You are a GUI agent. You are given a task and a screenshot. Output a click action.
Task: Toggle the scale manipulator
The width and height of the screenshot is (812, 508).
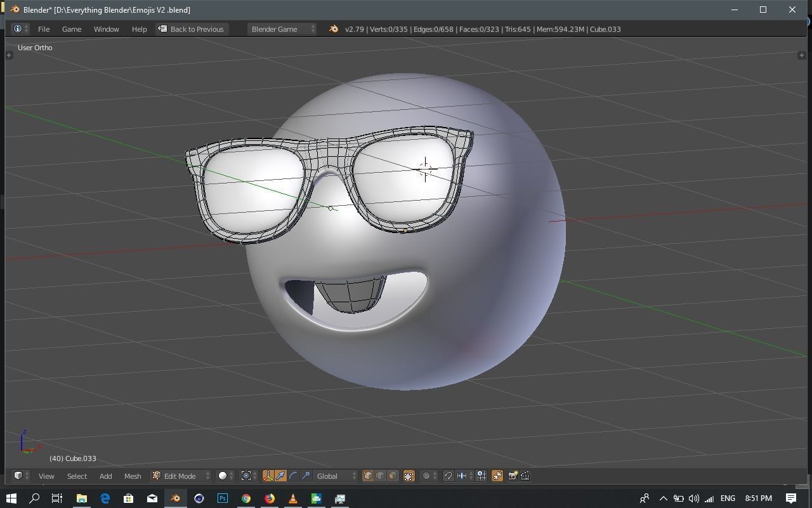[x=305, y=476]
